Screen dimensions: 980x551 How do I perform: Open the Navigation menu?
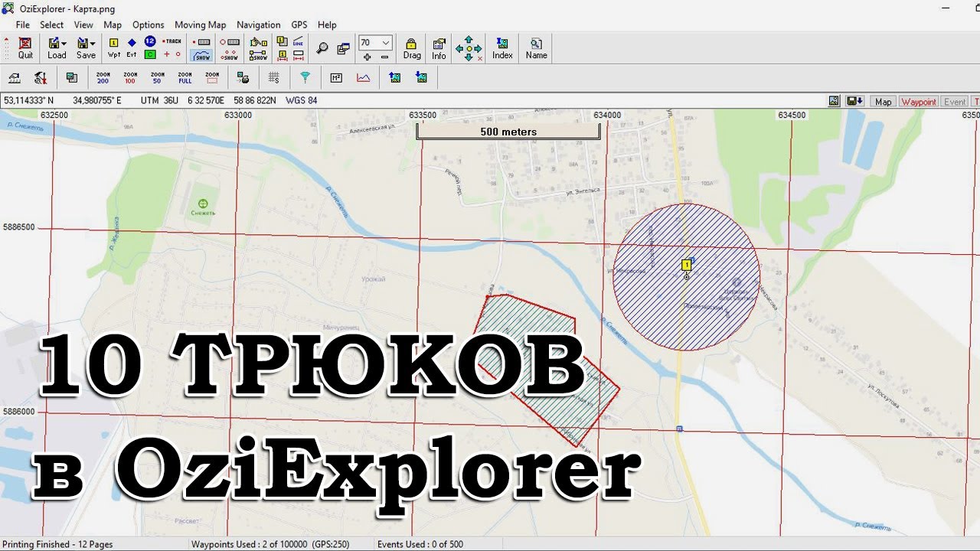pos(259,24)
